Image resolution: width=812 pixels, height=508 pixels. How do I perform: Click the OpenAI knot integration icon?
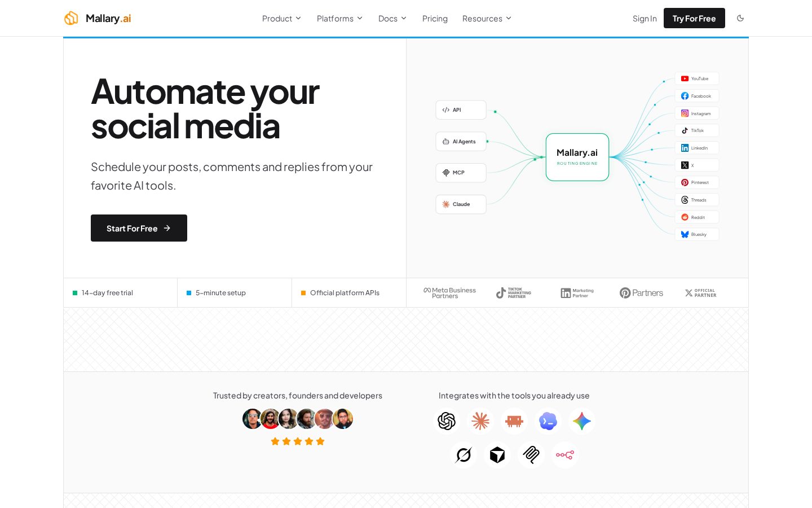tap(447, 421)
